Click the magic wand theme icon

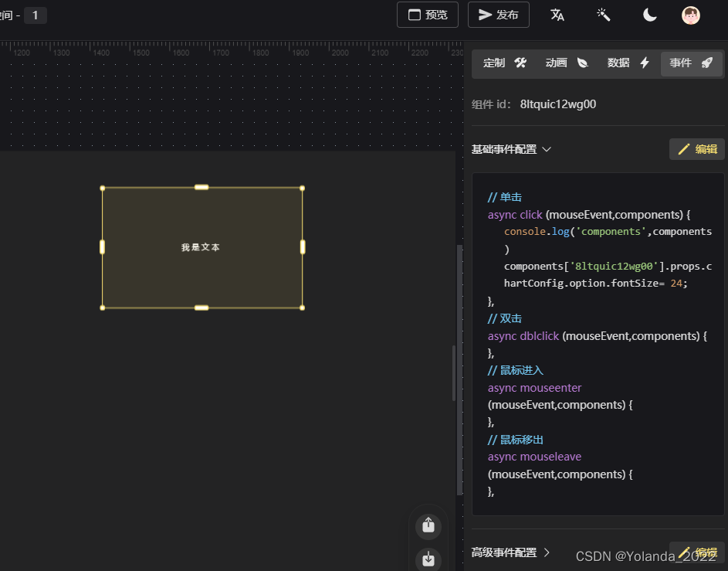603,14
